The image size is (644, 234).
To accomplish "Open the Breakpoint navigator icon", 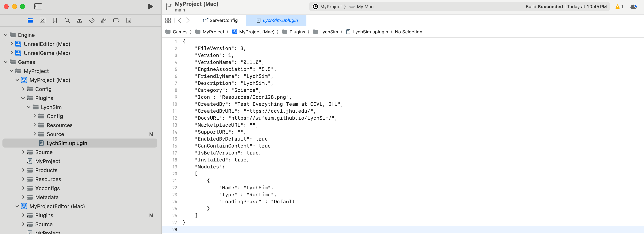I will (x=116, y=20).
